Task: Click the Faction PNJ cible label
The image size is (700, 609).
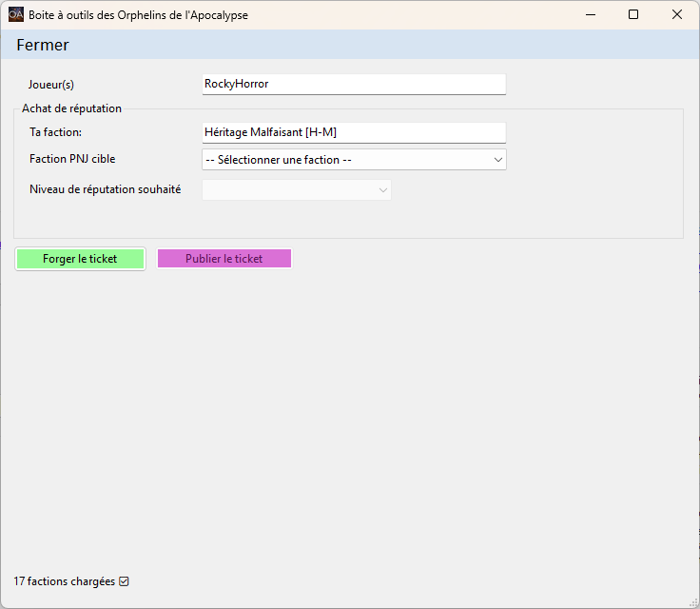Action: pos(72,159)
